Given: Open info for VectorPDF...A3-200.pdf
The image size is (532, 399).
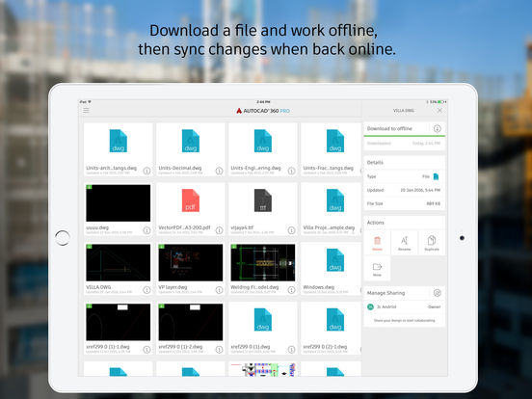Looking at the screenshot, I should [x=219, y=230].
